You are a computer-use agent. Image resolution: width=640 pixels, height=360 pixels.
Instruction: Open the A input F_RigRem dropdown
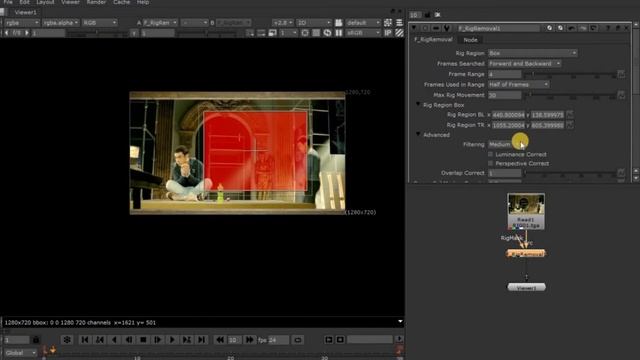160,22
